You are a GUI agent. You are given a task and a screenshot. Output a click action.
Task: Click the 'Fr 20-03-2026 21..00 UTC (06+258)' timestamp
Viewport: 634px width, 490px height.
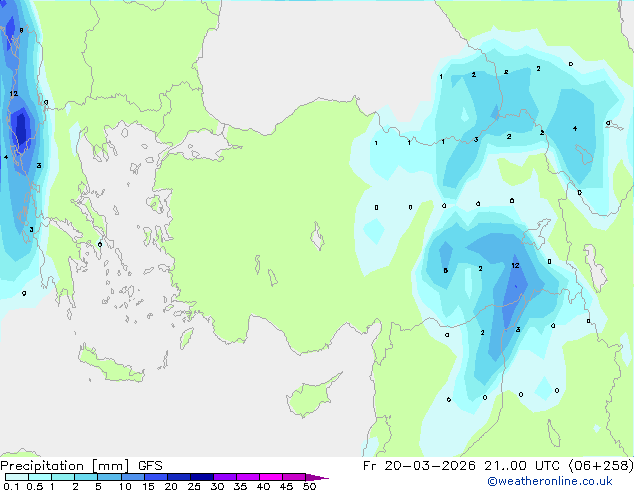click(498, 466)
